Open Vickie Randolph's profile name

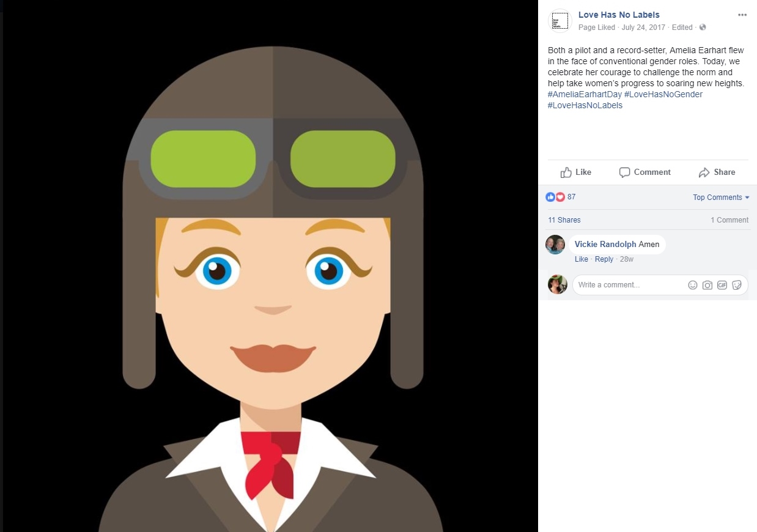click(605, 245)
